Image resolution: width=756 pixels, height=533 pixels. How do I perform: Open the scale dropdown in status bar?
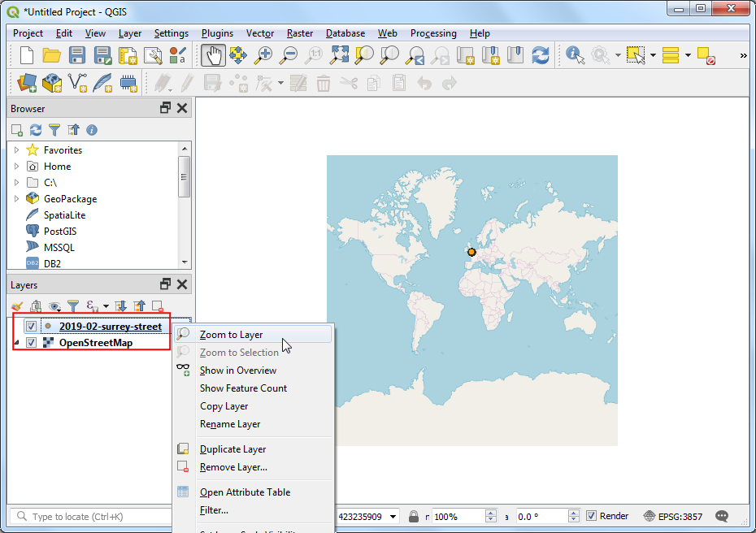(393, 516)
